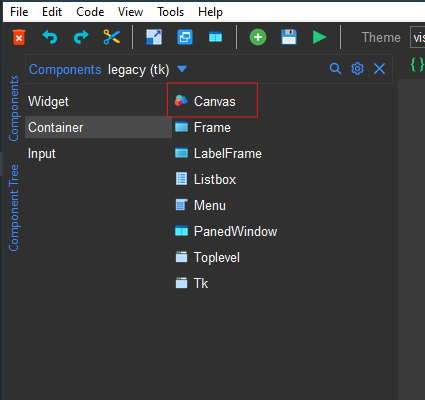This screenshot has height=400, width=425.
Task: Click the undo arrow icon
Action: 50,37
